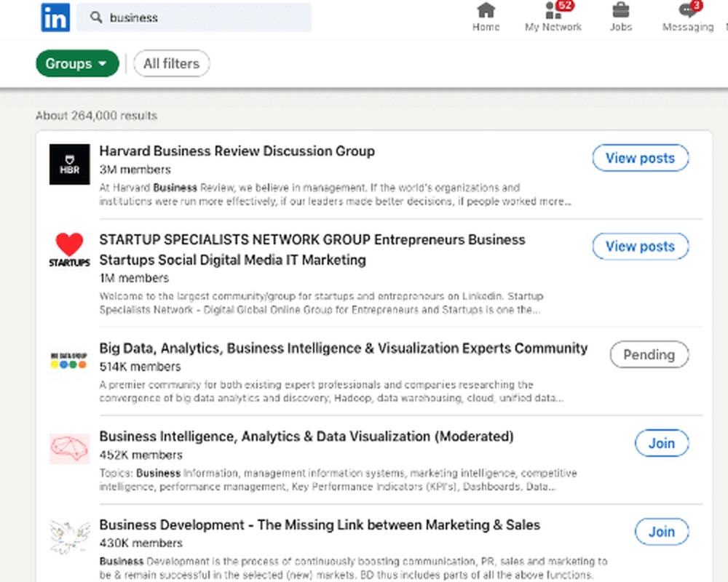This screenshot has width=728, height=582.
Task: Click the '1M members' count
Action: (x=134, y=278)
